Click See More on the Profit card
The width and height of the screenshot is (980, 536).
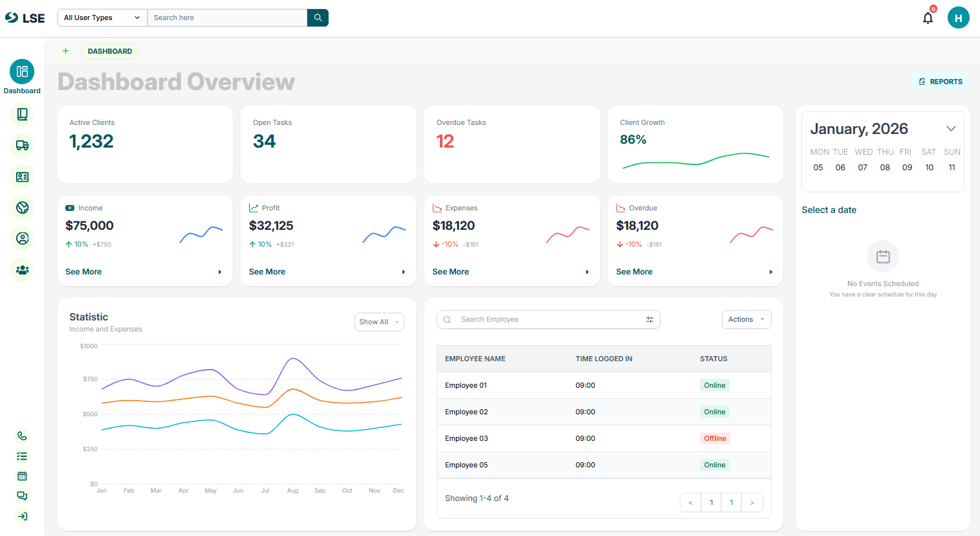[267, 272]
